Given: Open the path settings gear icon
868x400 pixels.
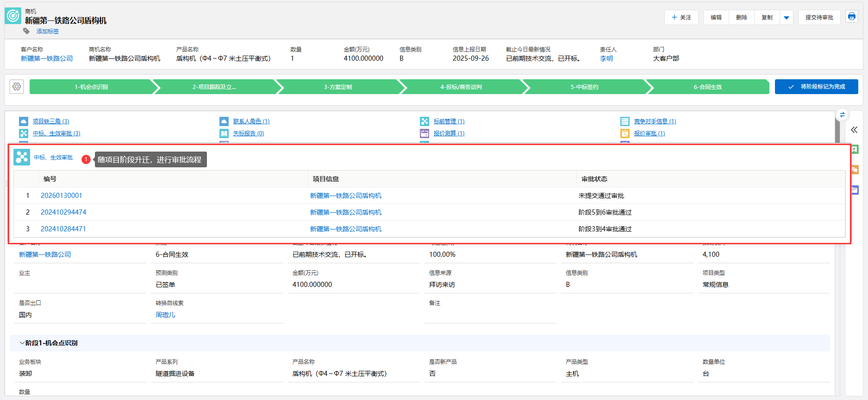Looking at the screenshot, I should tap(17, 87).
